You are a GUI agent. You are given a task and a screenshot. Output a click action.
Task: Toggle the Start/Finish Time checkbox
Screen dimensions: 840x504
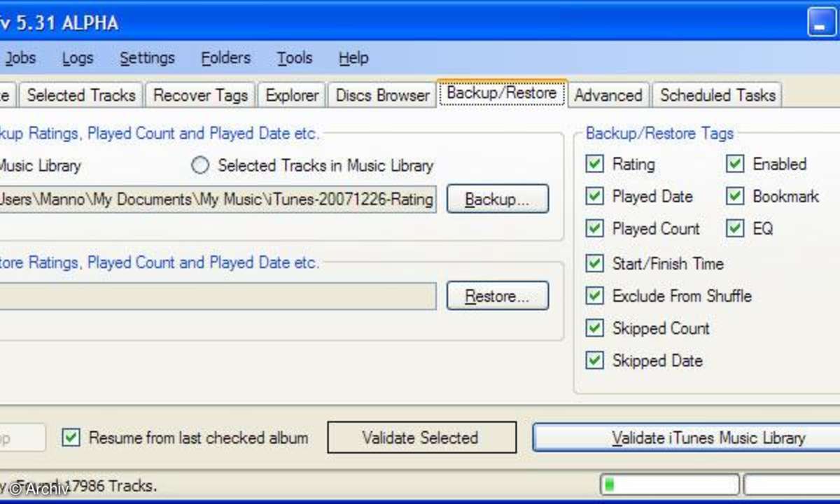[594, 263]
